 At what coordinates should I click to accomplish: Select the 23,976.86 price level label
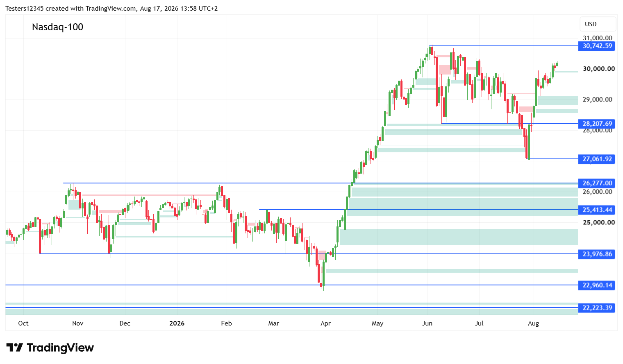pos(596,254)
